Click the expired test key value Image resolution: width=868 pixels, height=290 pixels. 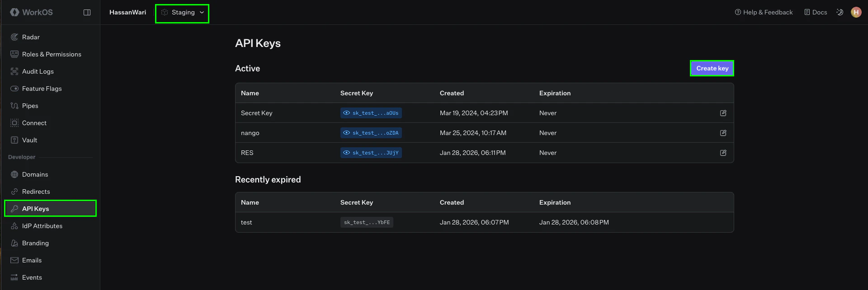pos(367,222)
